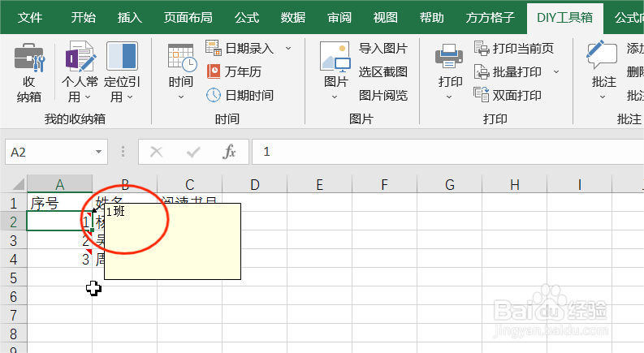Select row 5 header
This screenshot has width=644, height=353.
[x=13, y=278]
